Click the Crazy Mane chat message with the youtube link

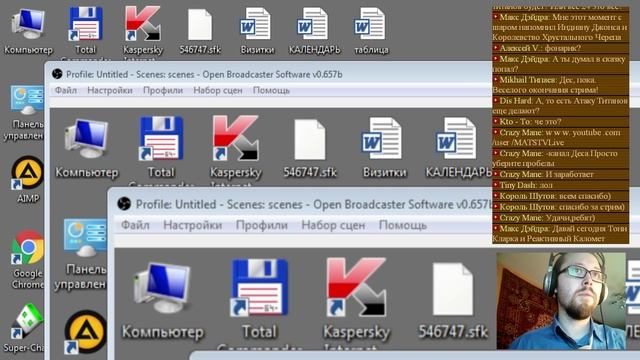(x=560, y=138)
